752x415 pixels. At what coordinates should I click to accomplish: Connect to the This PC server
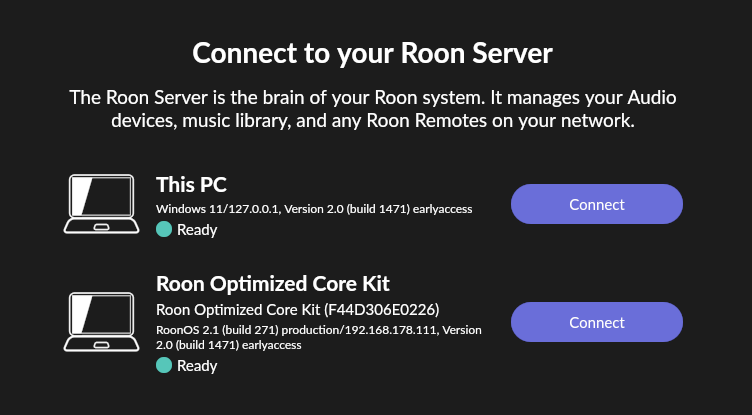[x=597, y=204]
